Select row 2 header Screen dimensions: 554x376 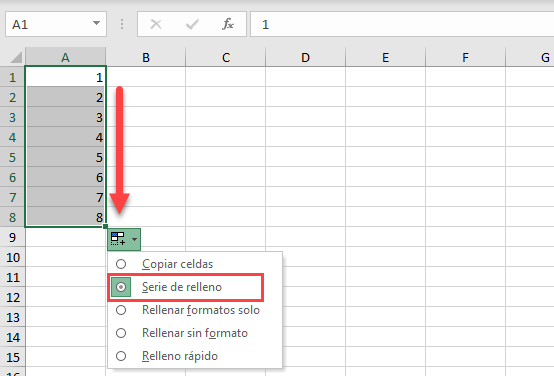[x=12, y=97]
